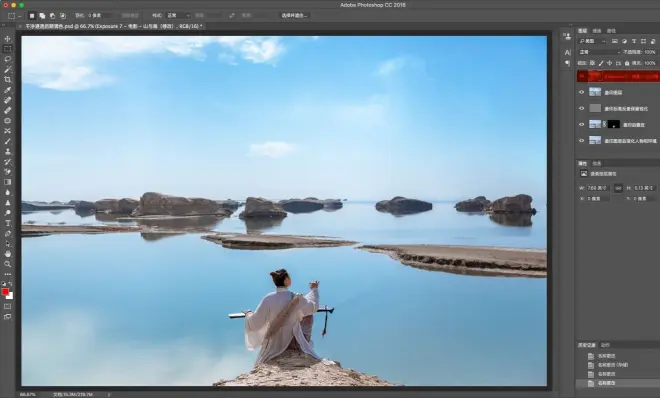Switch to the Paths tab in the layers panel
The height and width of the screenshot is (398, 660).
611,31
